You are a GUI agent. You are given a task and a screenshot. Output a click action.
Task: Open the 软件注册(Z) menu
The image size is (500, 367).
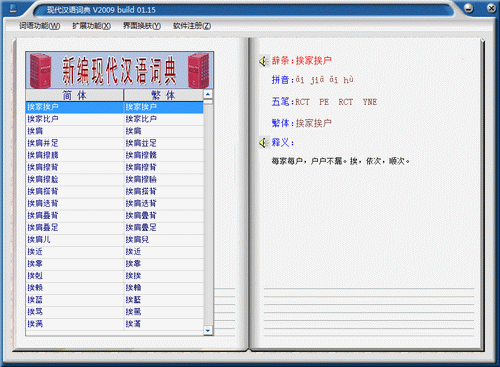tap(192, 26)
